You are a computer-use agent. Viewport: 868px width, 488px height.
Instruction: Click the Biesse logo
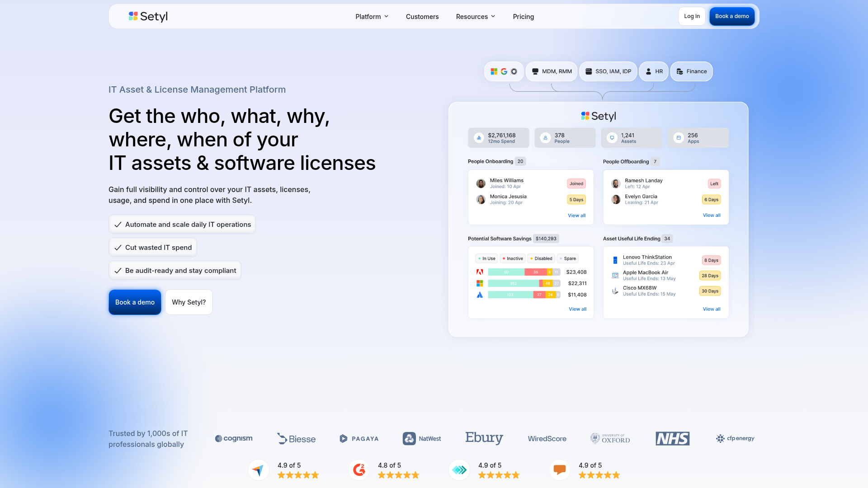(296, 439)
